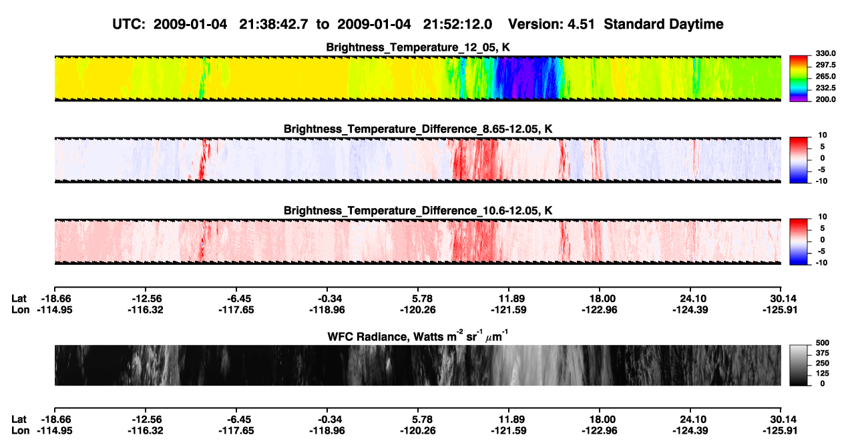
Task: Click '-10' on the 10.6-12.05 colorbar
Action: [x=821, y=264]
